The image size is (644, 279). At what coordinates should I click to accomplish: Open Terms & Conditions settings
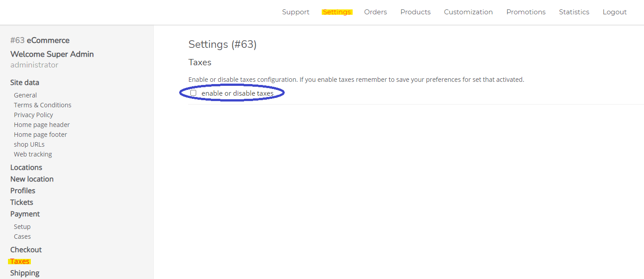pos(42,105)
